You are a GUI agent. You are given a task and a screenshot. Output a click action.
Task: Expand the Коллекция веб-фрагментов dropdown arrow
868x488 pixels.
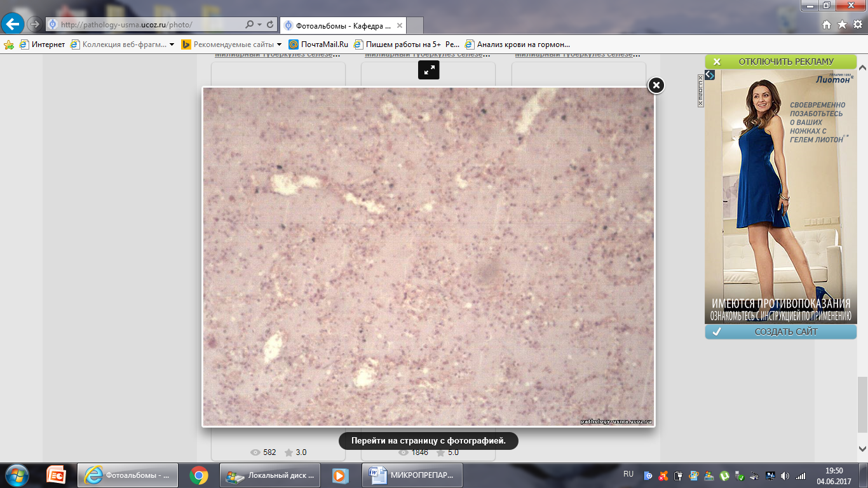(x=172, y=44)
